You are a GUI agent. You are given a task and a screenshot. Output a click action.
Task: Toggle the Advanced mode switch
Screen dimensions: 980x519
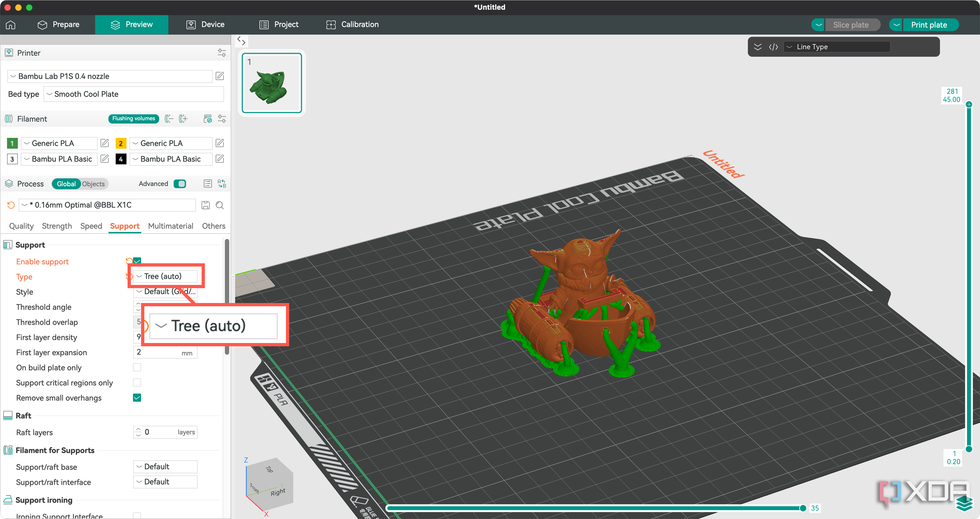pyautogui.click(x=179, y=184)
